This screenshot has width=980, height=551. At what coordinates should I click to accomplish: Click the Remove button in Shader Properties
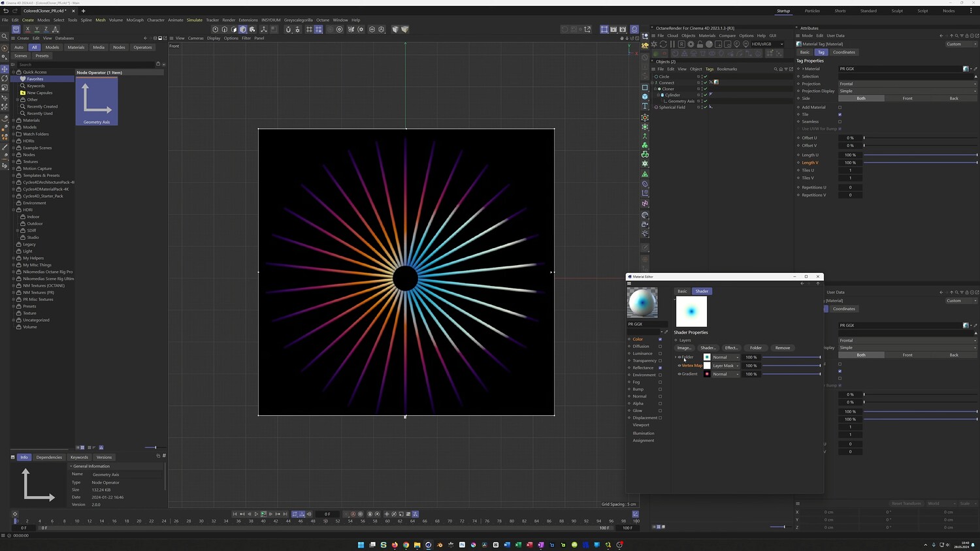(782, 348)
